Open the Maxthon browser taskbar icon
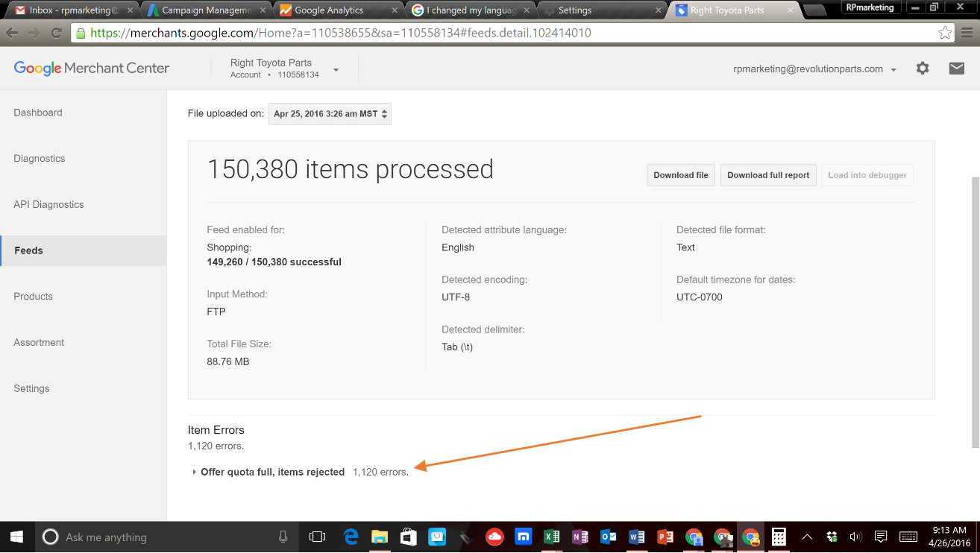The image size is (980, 553). click(x=524, y=537)
